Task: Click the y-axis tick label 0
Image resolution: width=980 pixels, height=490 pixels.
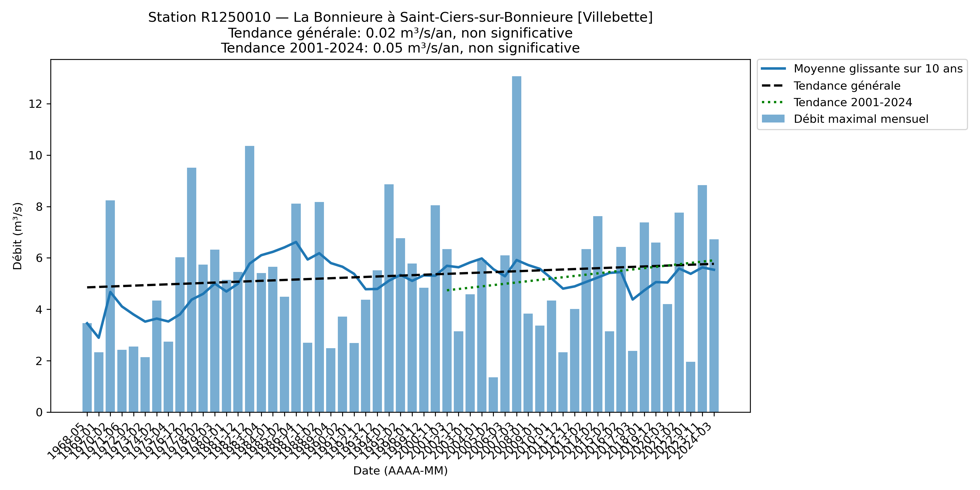Action: click(x=39, y=412)
